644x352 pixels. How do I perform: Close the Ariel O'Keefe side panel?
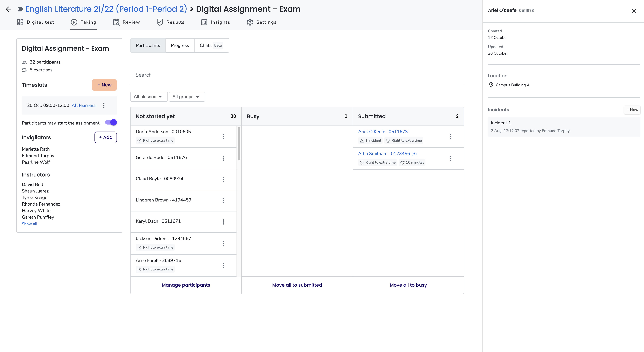coord(634,11)
